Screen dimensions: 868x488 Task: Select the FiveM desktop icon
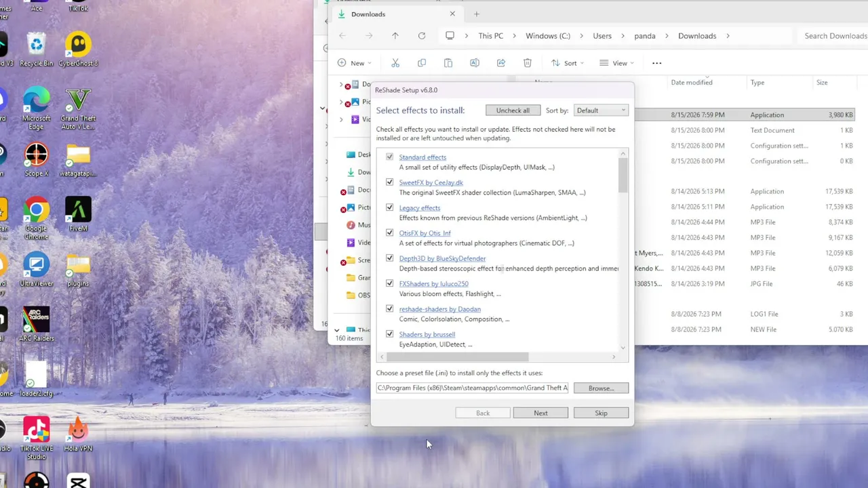(x=78, y=214)
